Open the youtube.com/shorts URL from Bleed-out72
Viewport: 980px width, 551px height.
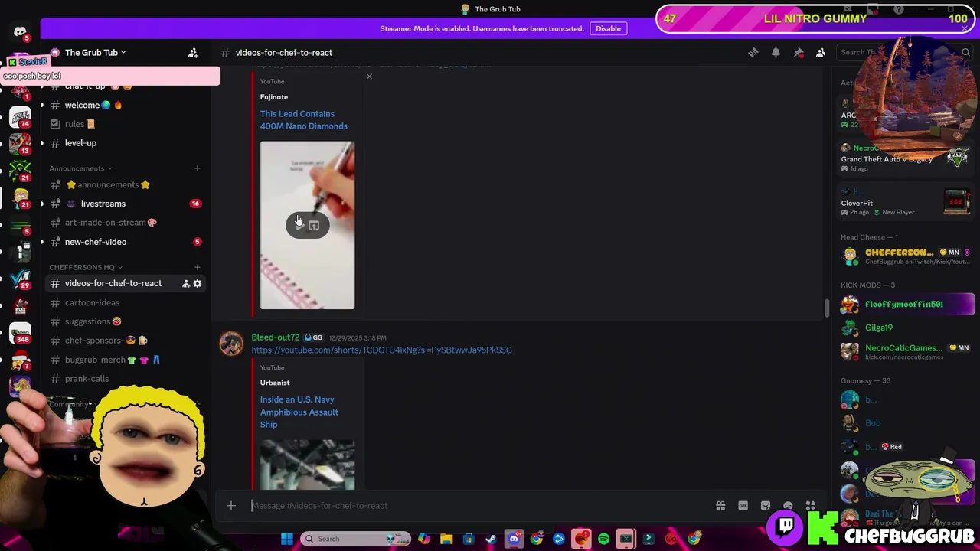[x=381, y=350]
